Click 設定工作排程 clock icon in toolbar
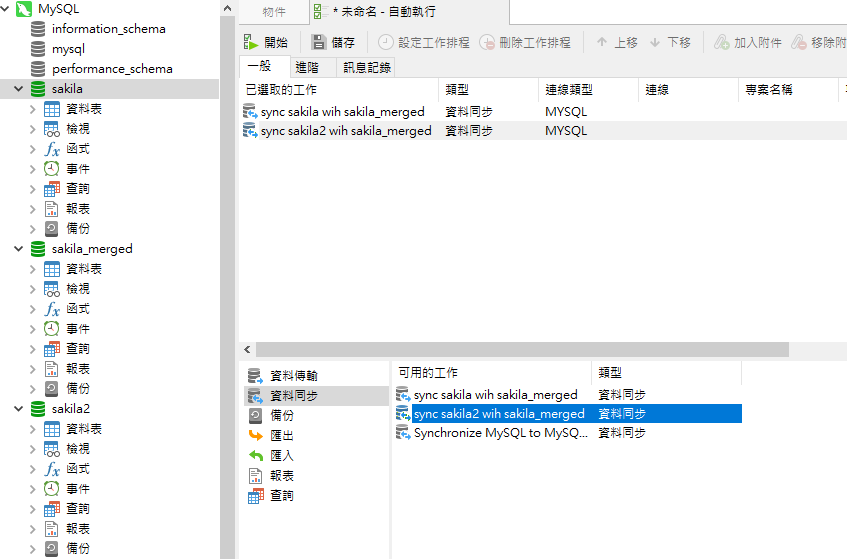847x559 pixels. (x=386, y=42)
